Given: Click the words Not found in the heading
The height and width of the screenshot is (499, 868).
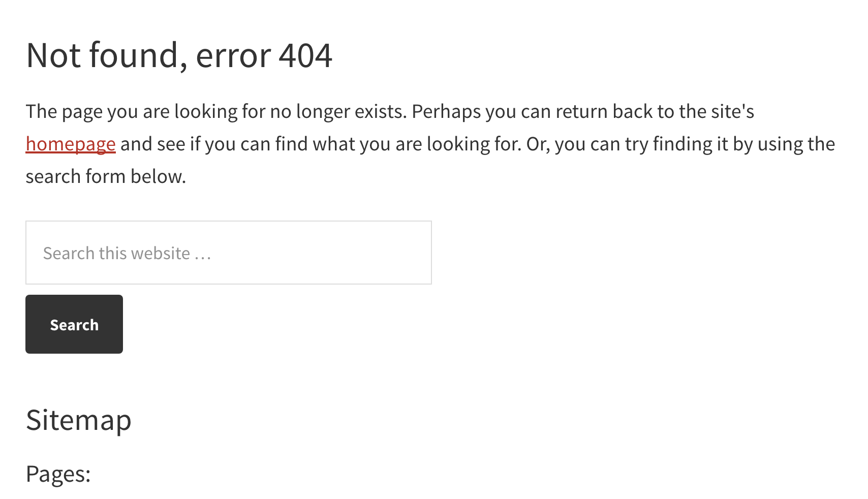Looking at the screenshot, I should coord(103,55).
